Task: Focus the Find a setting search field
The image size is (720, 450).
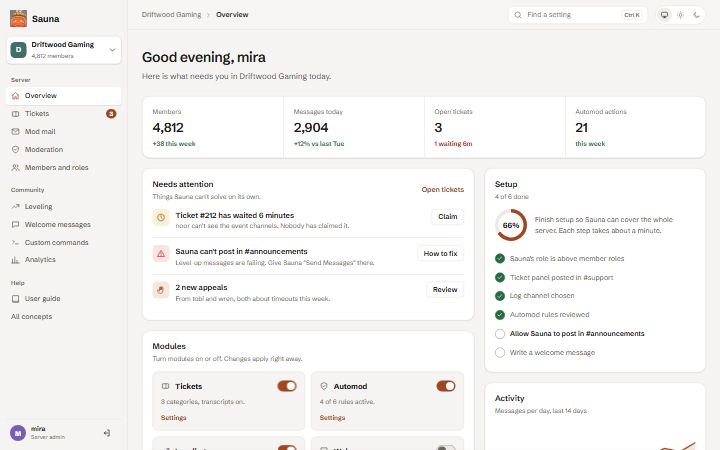Action: pos(578,15)
